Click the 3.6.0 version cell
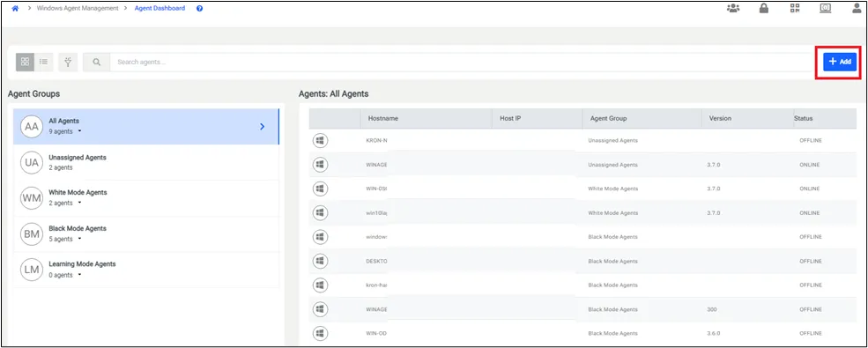This screenshot has height=348, width=868. click(x=714, y=334)
